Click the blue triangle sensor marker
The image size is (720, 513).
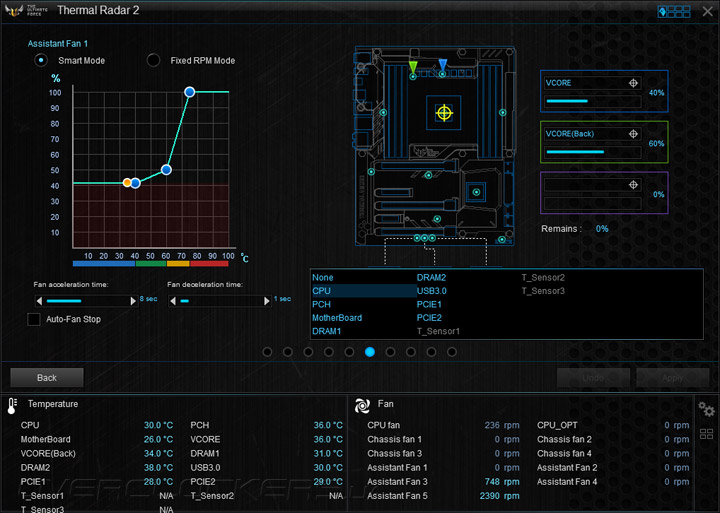(442, 65)
